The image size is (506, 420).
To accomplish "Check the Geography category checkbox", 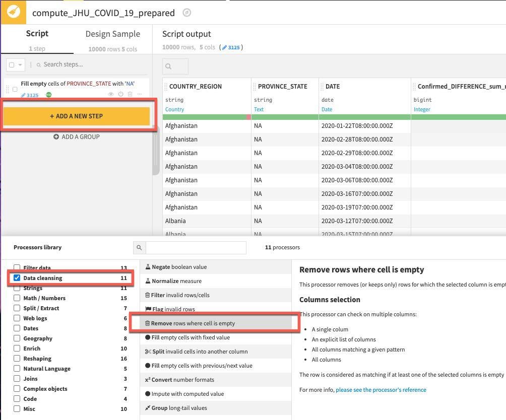I will coord(17,338).
